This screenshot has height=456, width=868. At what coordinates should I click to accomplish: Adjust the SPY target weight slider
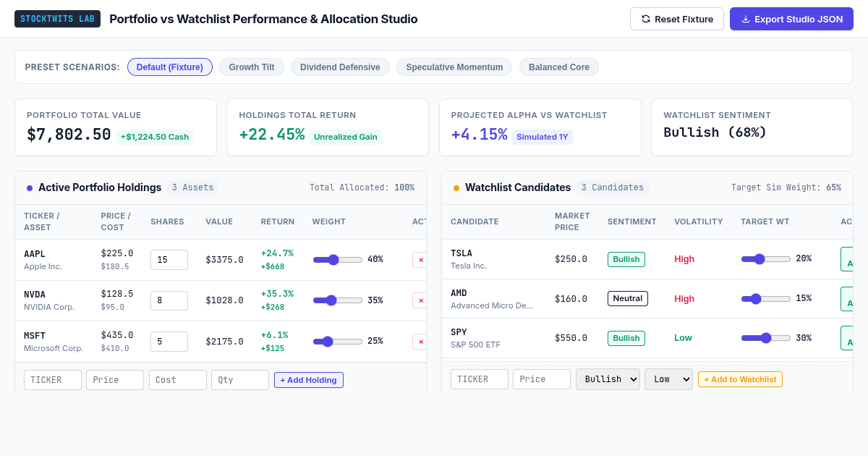click(x=766, y=338)
